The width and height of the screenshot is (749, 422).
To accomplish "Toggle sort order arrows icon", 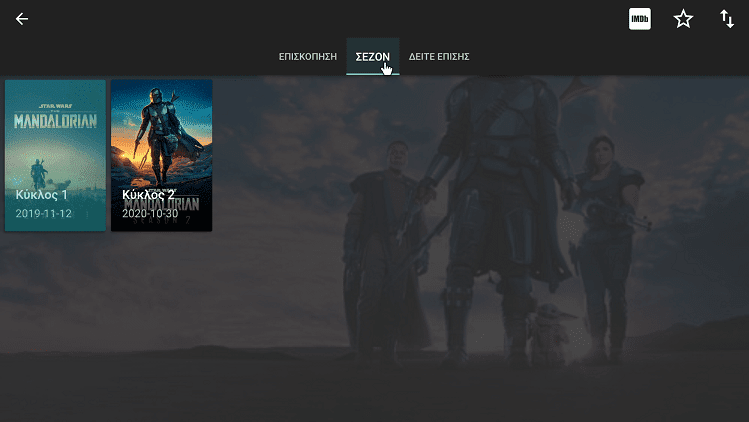I will pos(727,19).
